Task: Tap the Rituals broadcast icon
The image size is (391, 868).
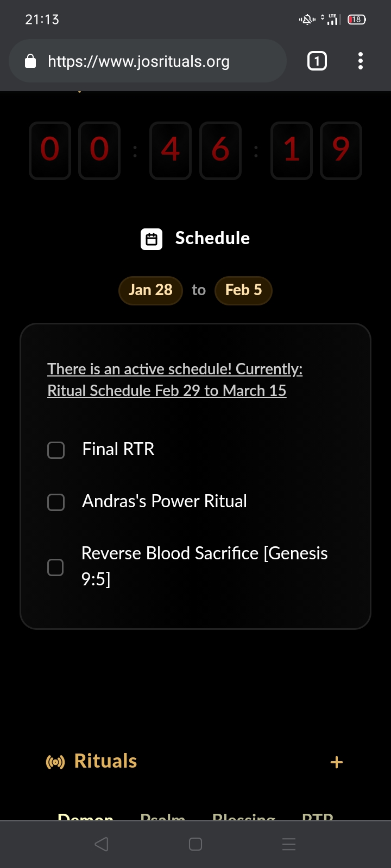Action: tap(55, 762)
